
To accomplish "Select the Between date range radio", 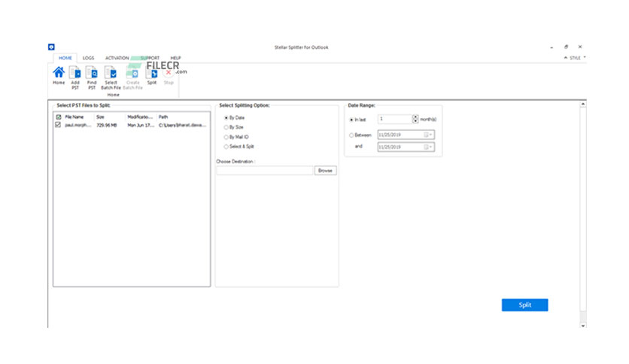I will coord(351,135).
